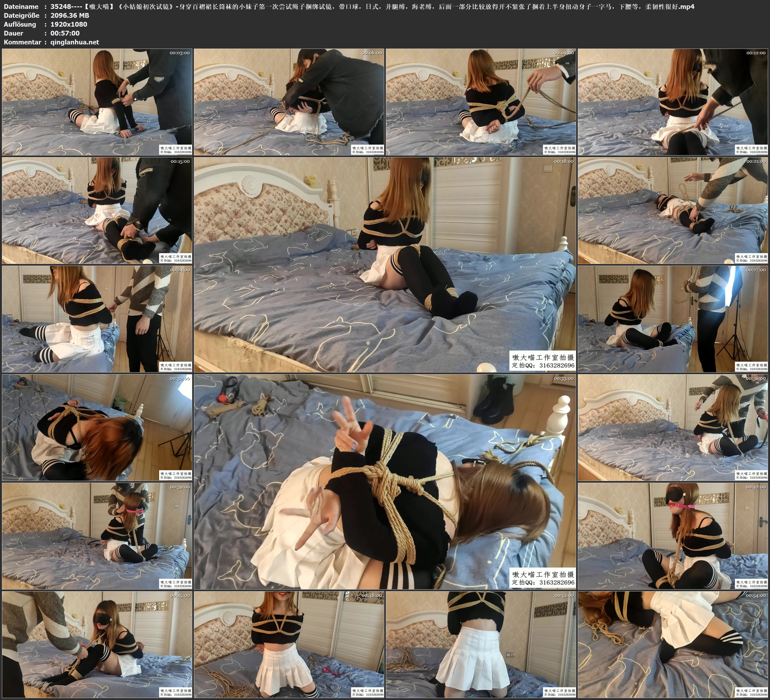The image size is (770, 700).
Task: Click the Dauer value 00:57:00
Action: [x=65, y=33]
